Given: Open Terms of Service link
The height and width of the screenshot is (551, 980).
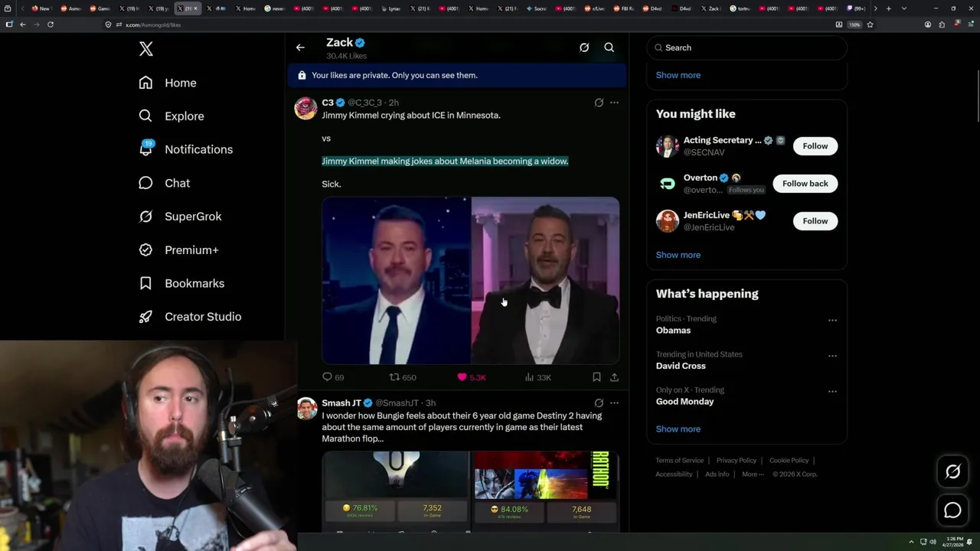Looking at the screenshot, I should point(679,461).
